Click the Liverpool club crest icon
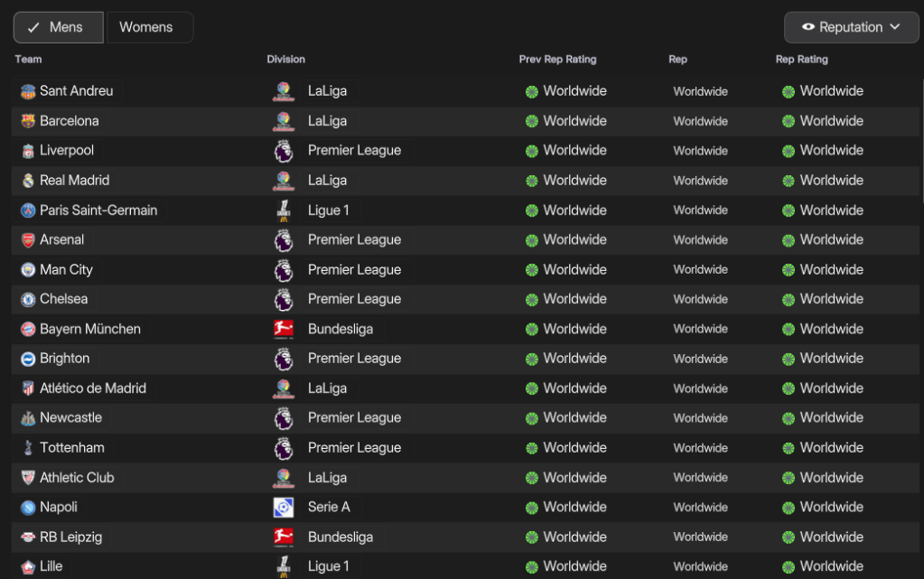 point(28,151)
